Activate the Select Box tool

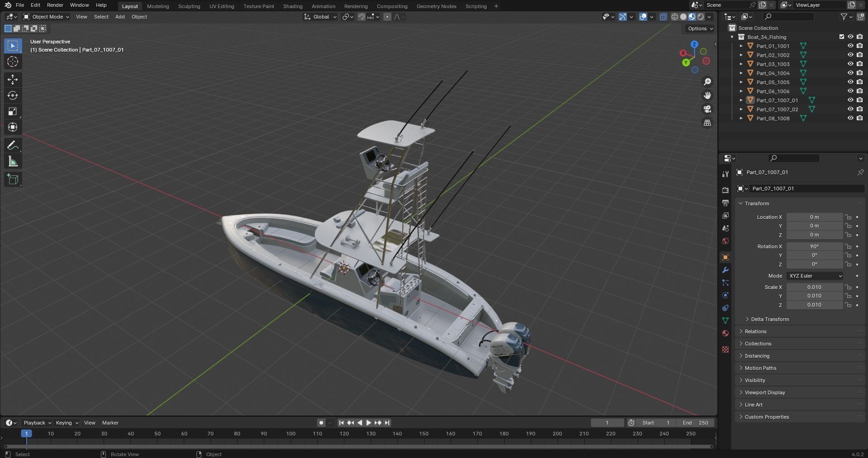(13, 46)
